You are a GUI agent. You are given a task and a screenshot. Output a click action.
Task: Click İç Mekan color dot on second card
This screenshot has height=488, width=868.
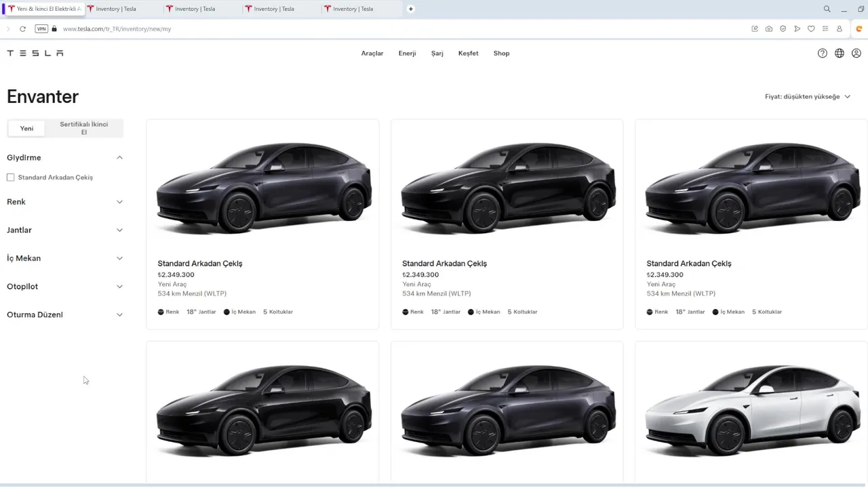tap(471, 312)
